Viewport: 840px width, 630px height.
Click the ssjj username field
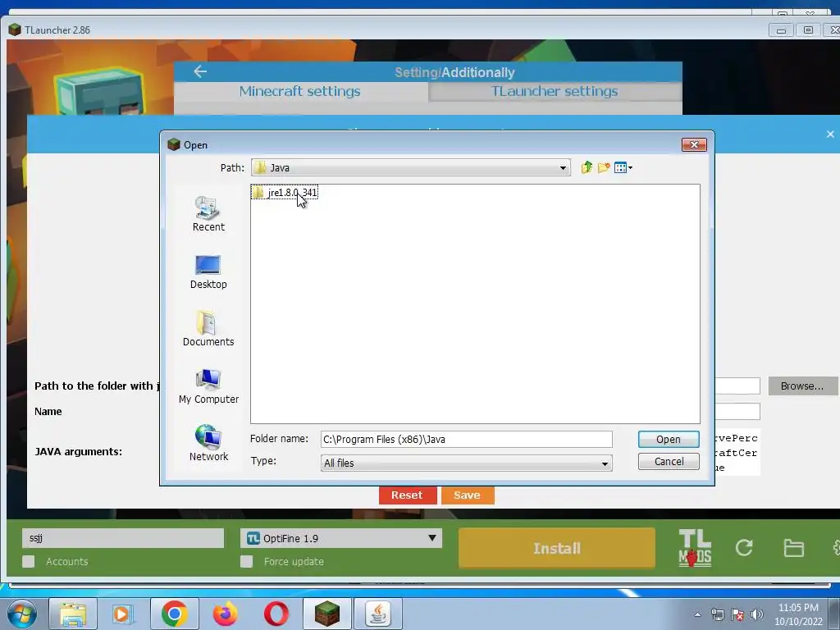click(x=123, y=538)
